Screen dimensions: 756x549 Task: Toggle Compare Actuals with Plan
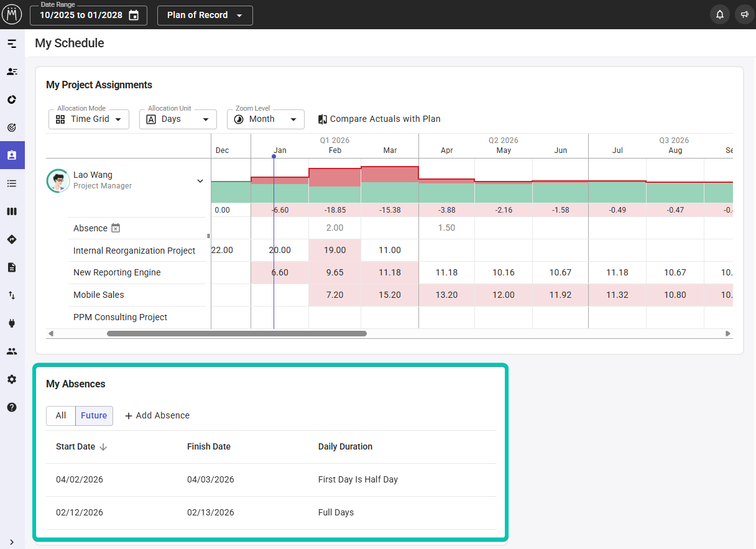(379, 119)
